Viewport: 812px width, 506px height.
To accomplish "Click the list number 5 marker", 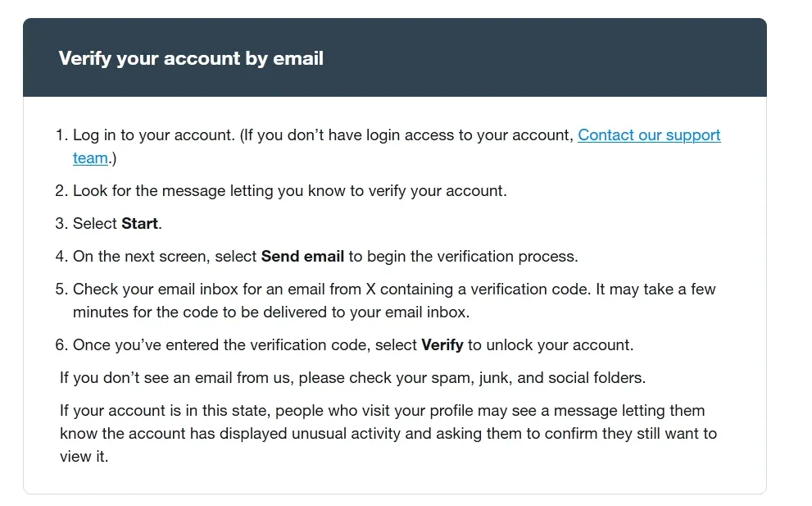I will tap(61, 289).
